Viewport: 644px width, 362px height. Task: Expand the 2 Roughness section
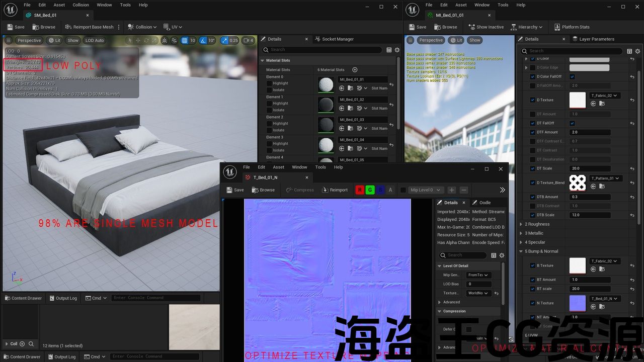tap(521, 224)
